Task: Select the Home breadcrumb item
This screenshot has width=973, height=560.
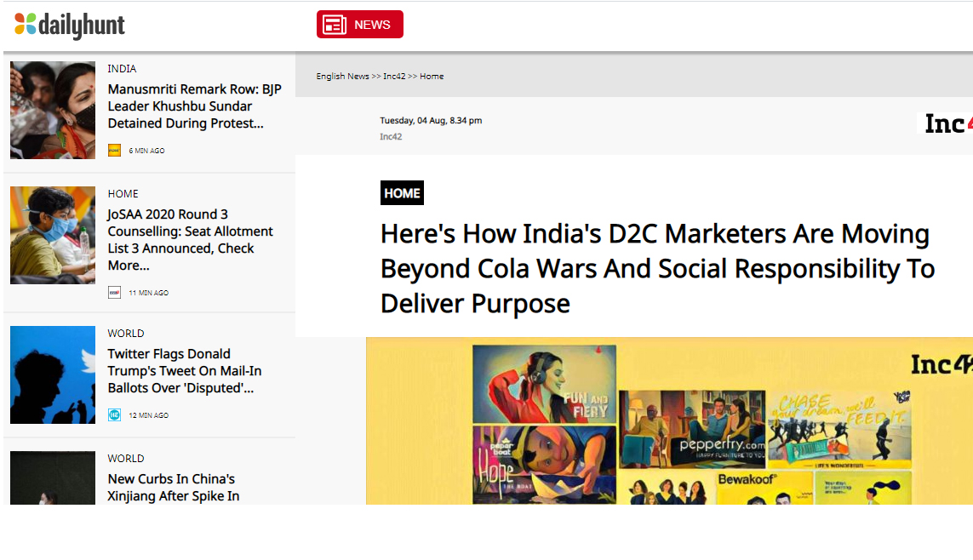Action: [x=432, y=77]
